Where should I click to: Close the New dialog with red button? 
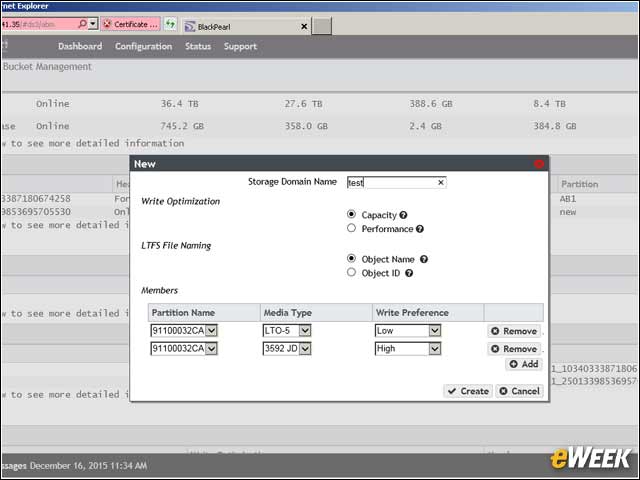[x=539, y=164]
